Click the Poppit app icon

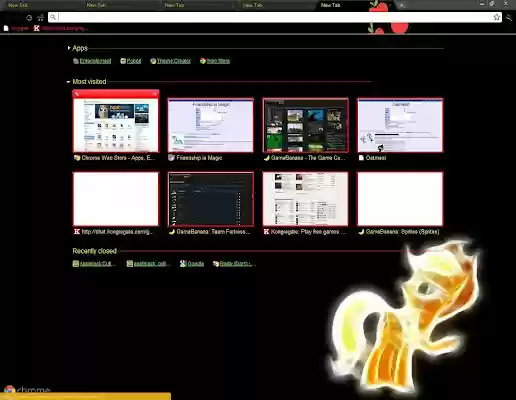(x=123, y=61)
